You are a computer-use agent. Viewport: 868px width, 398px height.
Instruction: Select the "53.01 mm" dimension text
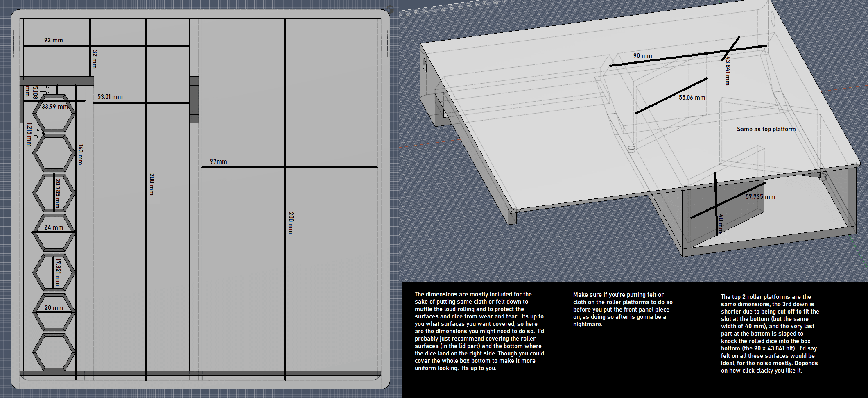[x=110, y=97]
